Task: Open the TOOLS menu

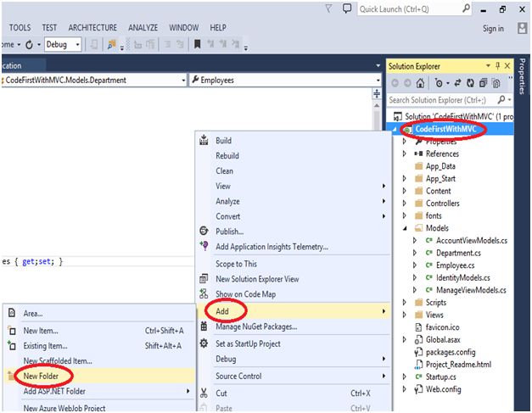Action: point(20,27)
